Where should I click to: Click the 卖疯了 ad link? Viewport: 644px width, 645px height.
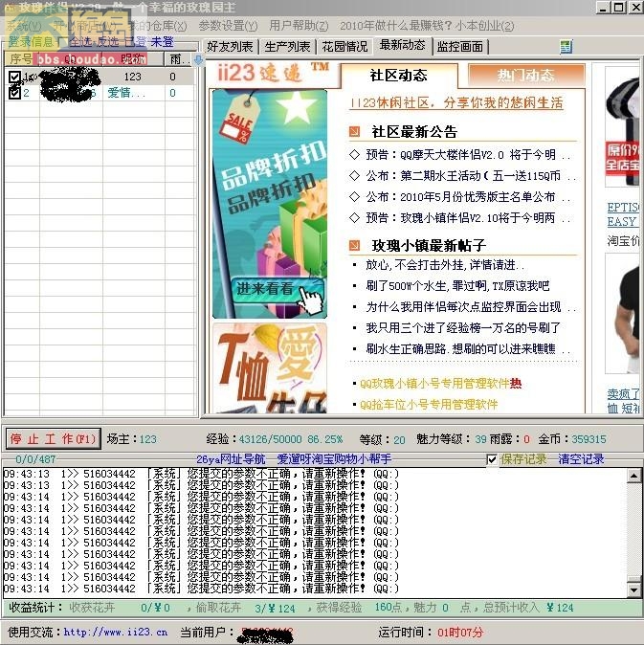pyautogui.click(x=623, y=401)
